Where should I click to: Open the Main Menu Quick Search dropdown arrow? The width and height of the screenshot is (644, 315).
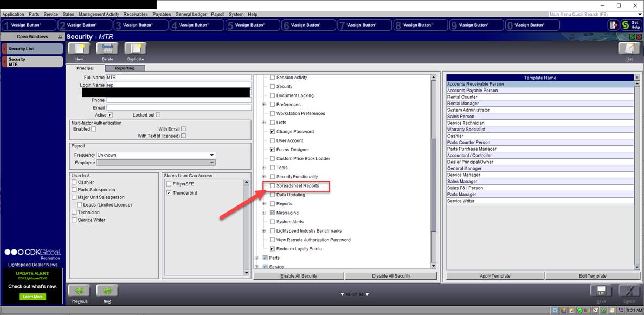641,15
